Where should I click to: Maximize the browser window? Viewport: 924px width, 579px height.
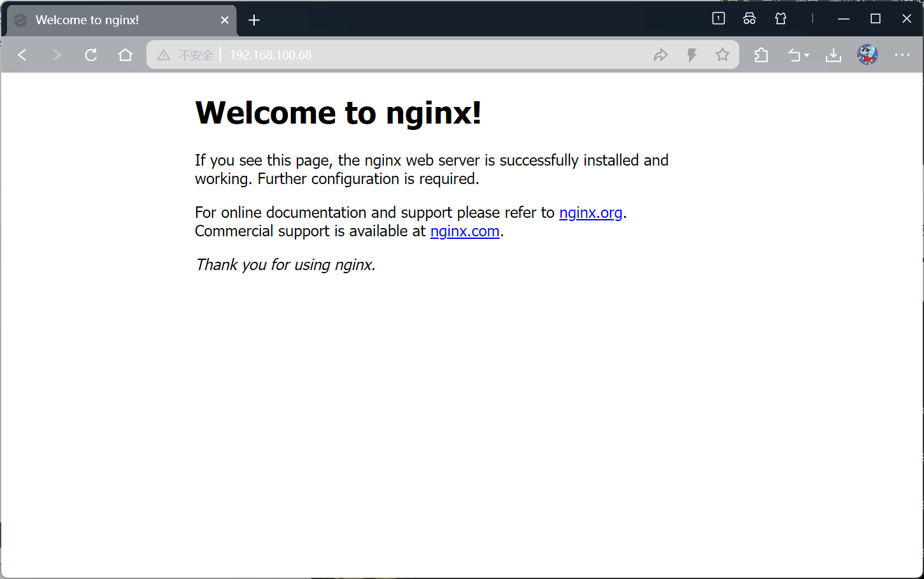(x=876, y=19)
